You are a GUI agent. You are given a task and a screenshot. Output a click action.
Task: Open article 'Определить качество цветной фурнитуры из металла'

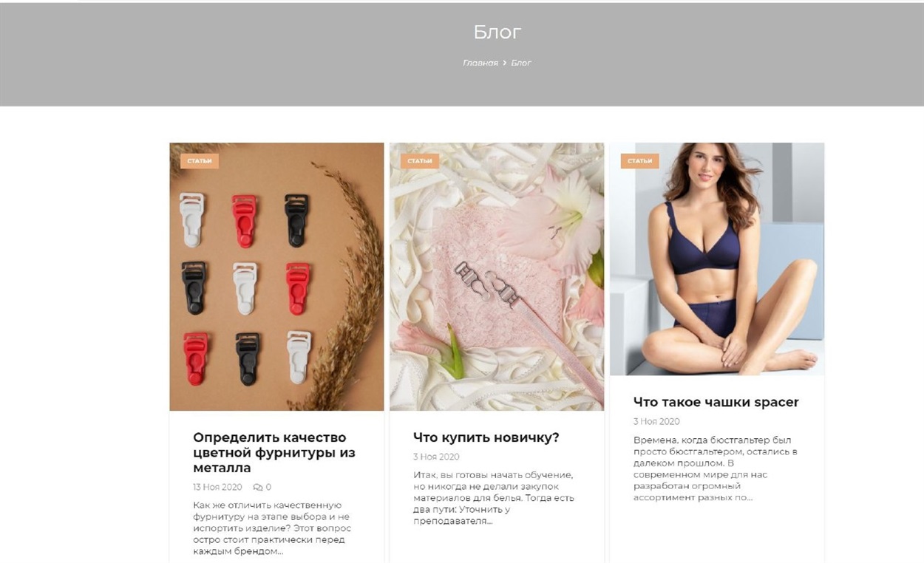[x=274, y=452]
